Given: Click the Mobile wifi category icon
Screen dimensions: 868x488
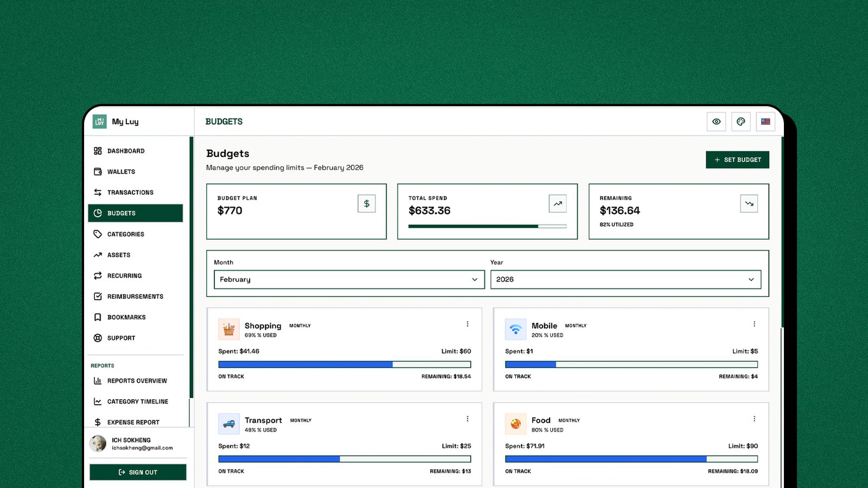Looking at the screenshot, I should pyautogui.click(x=515, y=329).
